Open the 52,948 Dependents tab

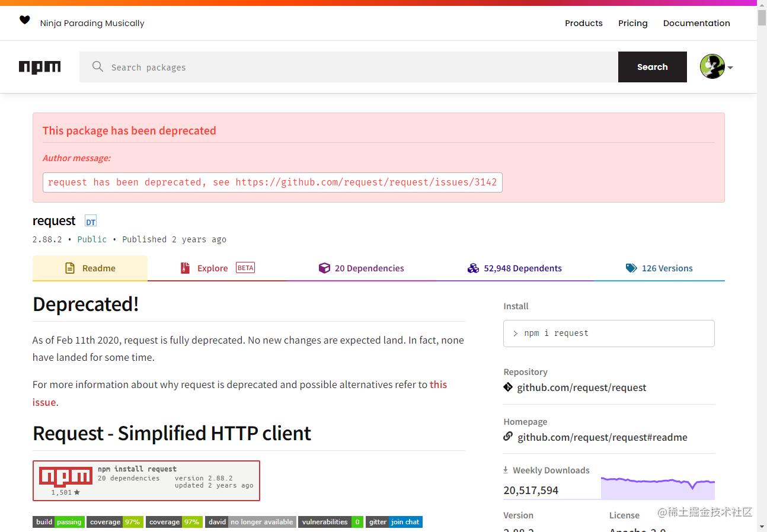pyautogui.click(x=514, y=268)
